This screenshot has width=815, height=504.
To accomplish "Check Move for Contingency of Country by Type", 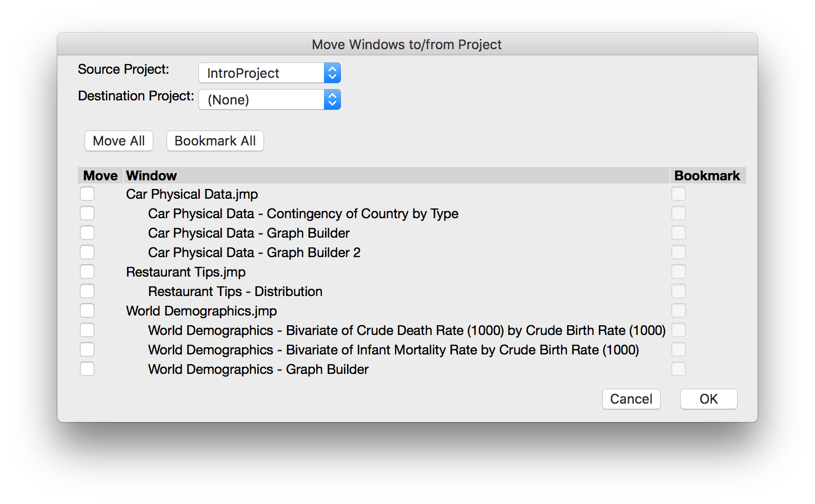I will pos(87,213).
